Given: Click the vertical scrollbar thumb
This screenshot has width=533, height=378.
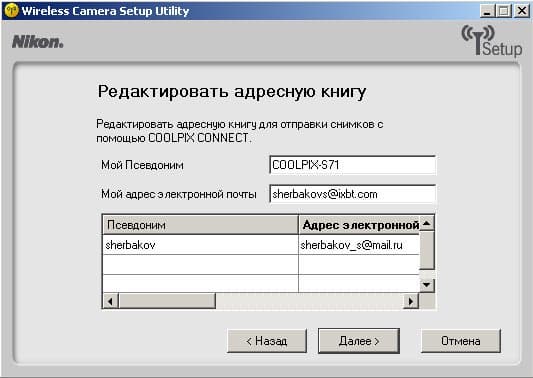Looking at the screenshot, I should (427, 251).
